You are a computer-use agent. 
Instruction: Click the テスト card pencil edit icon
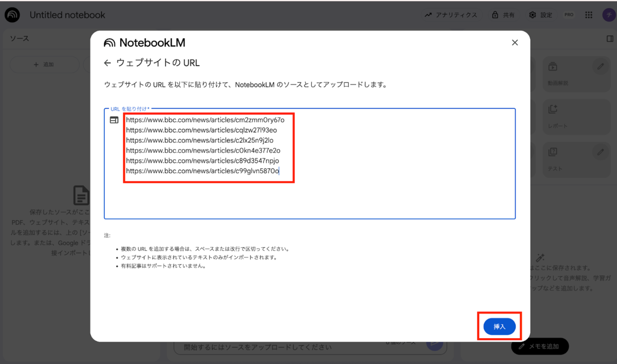click(600, 152)
